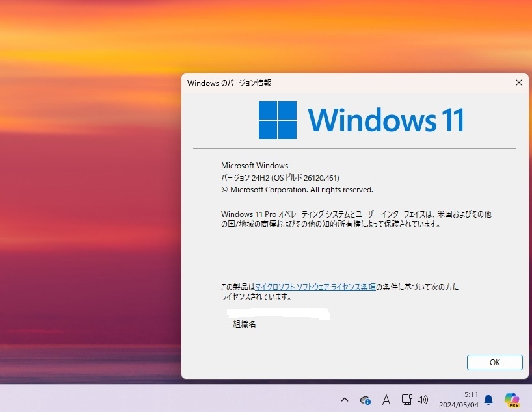Open the clock showing 5:11 2024/05/04

pos(459,400)
